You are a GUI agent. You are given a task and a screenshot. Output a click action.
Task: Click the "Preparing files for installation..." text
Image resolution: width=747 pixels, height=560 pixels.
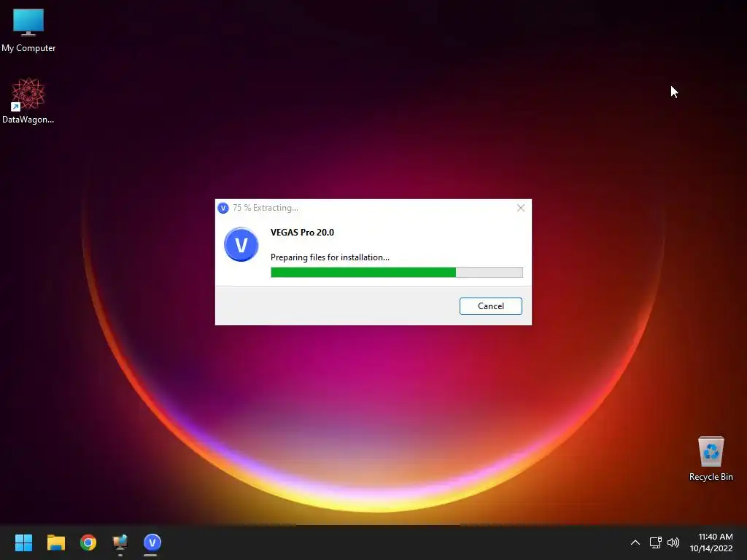330,257
